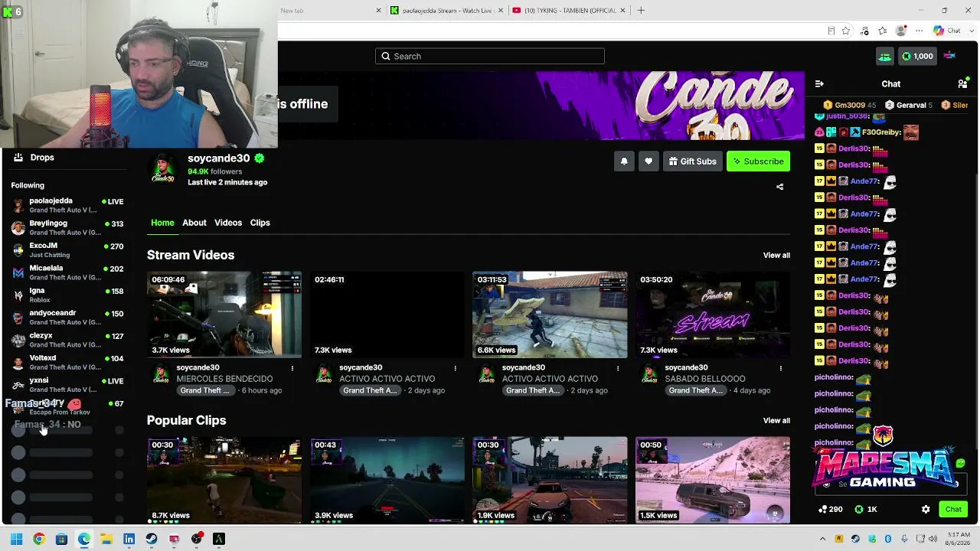
Task: Open the browser profile avatar icon
Action: pyautogui.click(x=901, y=31)
